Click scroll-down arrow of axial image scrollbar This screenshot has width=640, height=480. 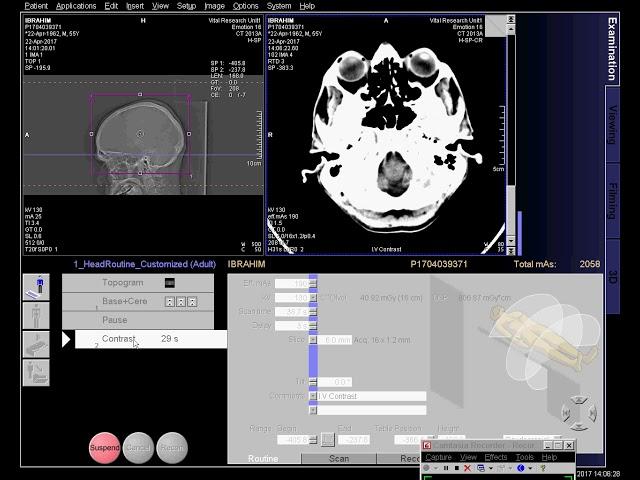[x=511, y=242]
